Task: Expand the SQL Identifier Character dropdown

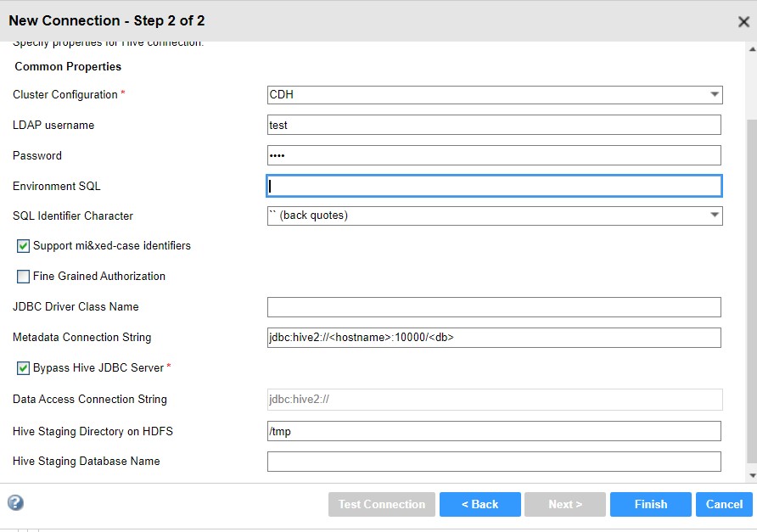Action: tap(495, 216)
